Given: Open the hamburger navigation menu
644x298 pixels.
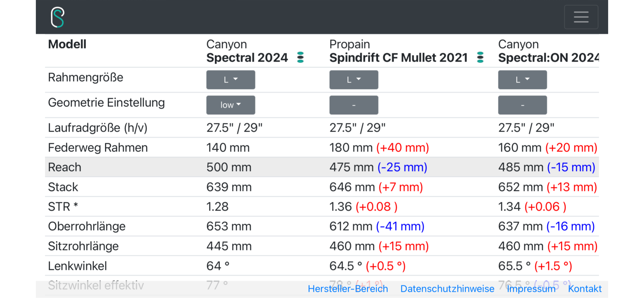Looking at the screenshot, I should (581, 17).
